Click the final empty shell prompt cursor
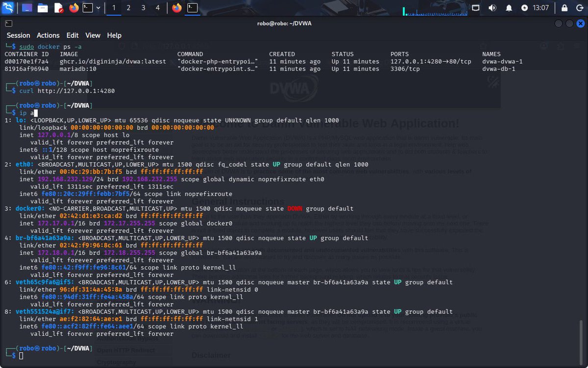Image resolution: width=588 pixels, height=368 pixels. pyautogui.click(x=21, y=356)
